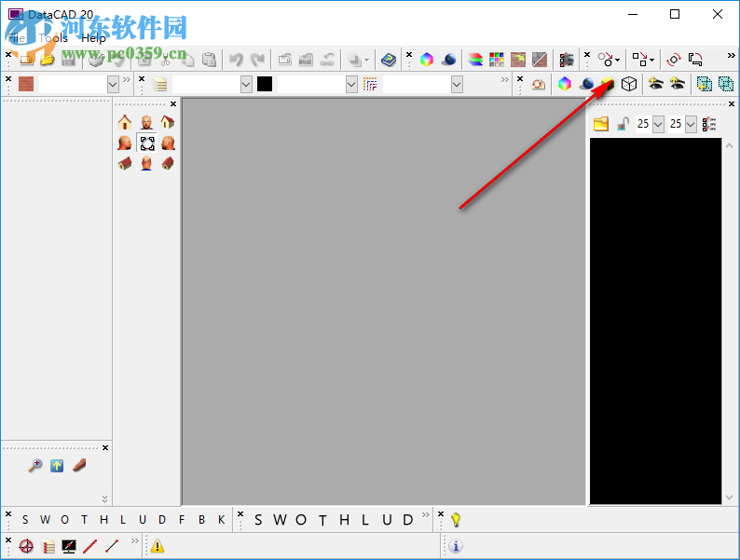Open the checklist settings icon in top toolbar
Viewport: 740px width, 560px height.
click(x=567, y=60)
